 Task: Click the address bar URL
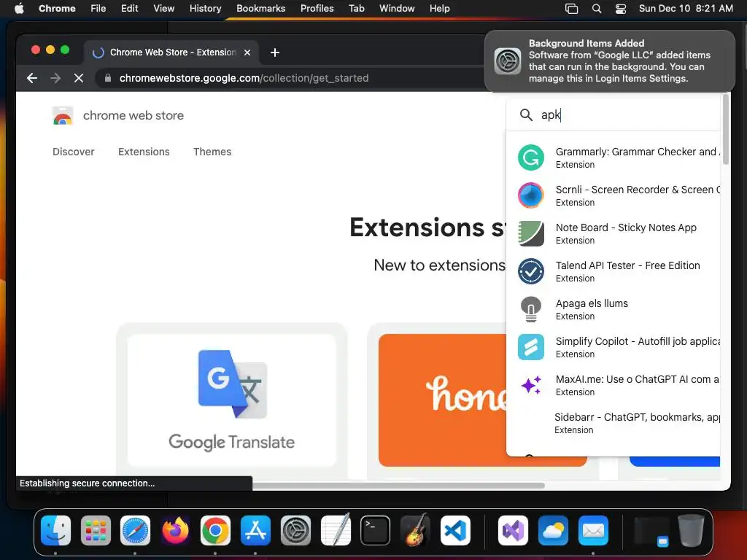click(x=244, y=78)
